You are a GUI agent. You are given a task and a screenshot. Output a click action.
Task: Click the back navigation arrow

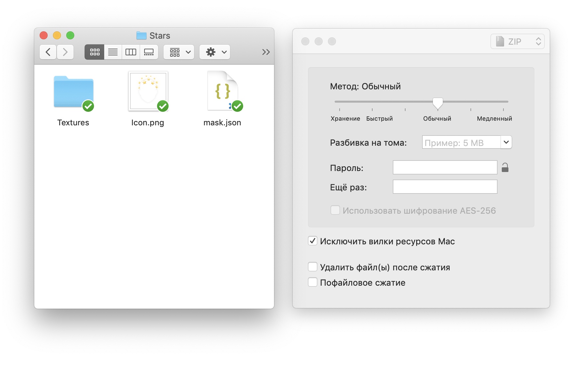[48, 52]
